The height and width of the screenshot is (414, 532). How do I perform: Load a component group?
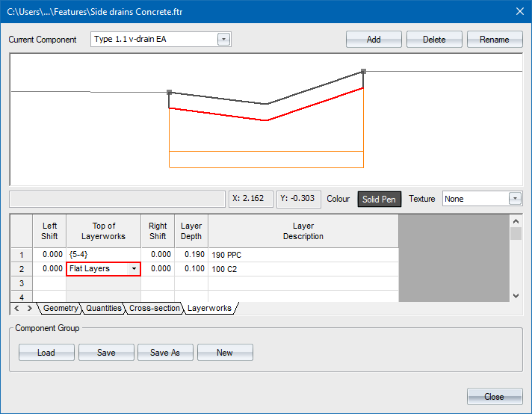(x=46, y=353)
